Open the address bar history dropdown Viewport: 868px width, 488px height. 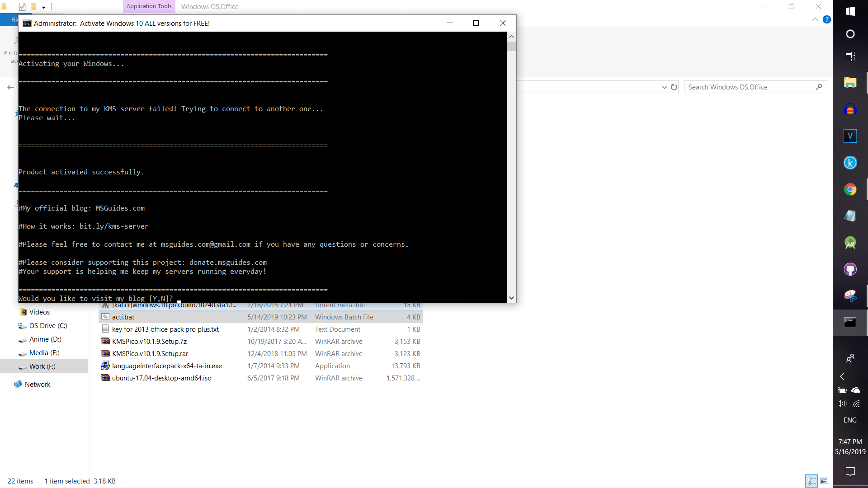click(664, 87)
